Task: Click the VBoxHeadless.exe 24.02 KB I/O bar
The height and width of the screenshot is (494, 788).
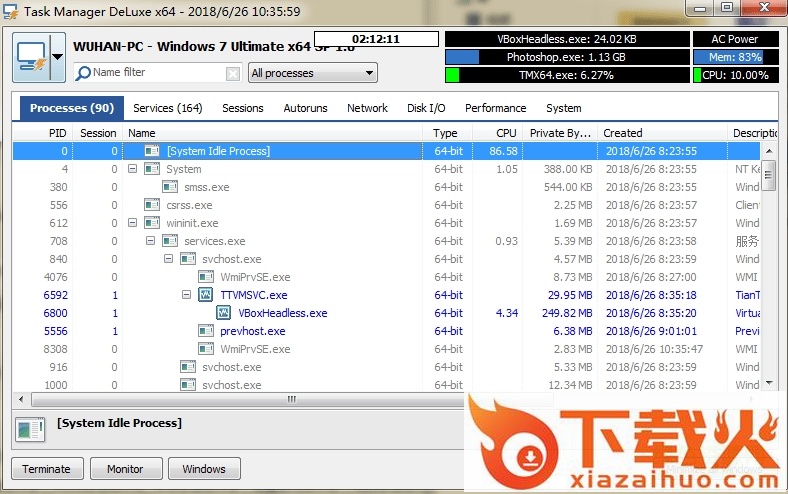Action: click(567, 39)
